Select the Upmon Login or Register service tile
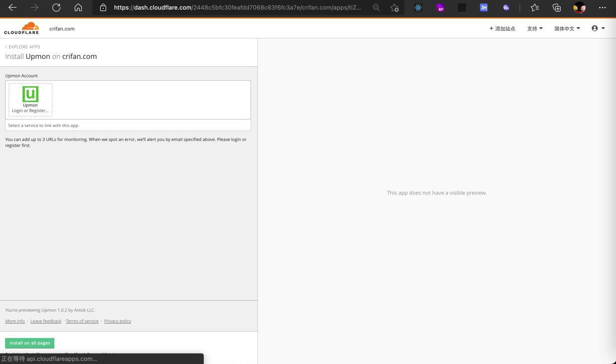 coord(30,100)
